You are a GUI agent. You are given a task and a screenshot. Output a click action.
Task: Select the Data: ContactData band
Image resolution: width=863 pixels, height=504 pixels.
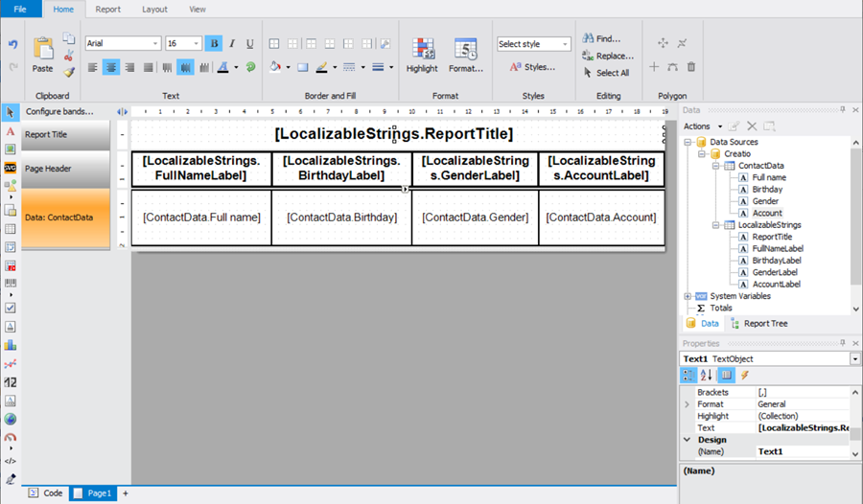coord(65,218)
